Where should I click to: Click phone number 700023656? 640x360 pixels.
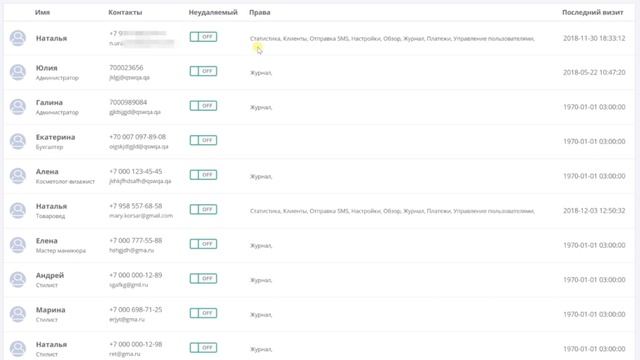126,67
